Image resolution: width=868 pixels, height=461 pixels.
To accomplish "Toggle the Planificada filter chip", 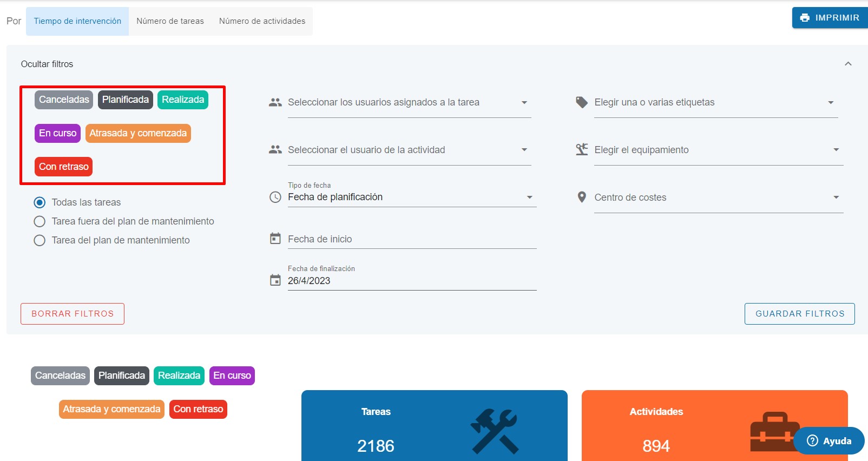I will (x=126, y=100).
